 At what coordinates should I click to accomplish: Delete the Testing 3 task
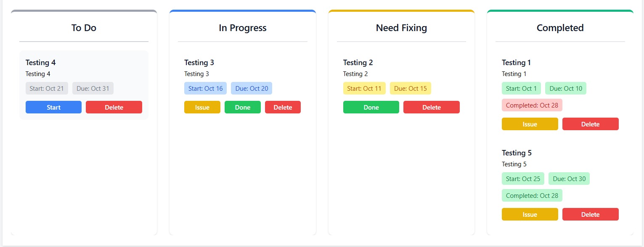pos(283,107)
